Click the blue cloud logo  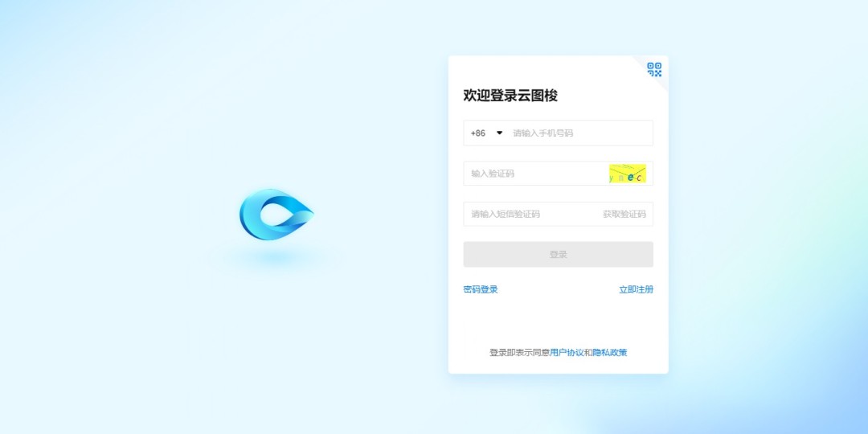[x=276, y=215]
